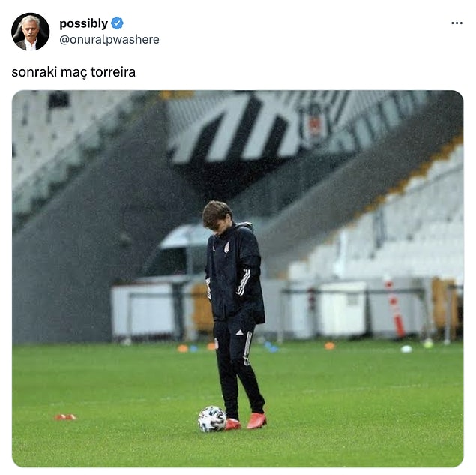Click the word "maç" in the tweet
This screenshot has height=475, width=476.
[73, 73]
